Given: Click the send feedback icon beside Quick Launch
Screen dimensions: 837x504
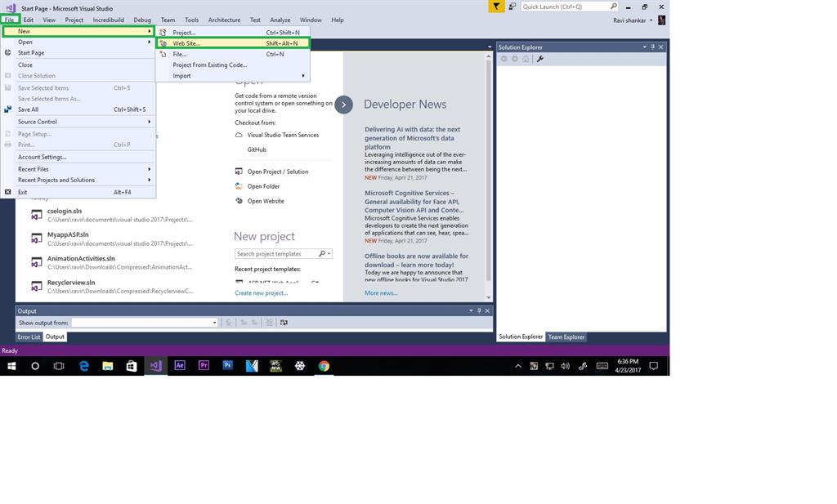Looking at the screenshot, I should [512, 7].
